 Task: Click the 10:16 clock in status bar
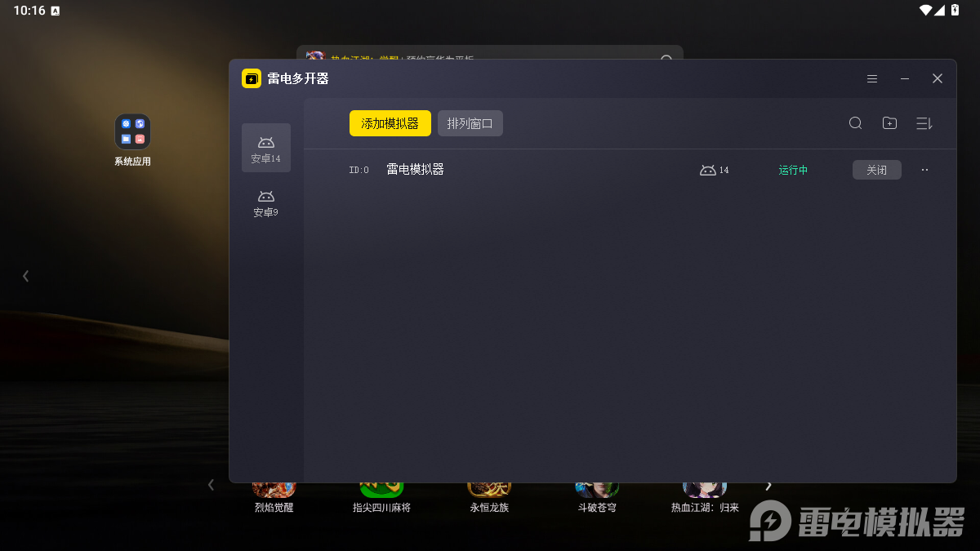[x=29, y=11]
